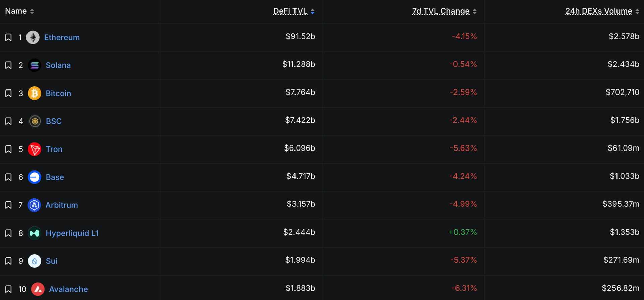Click the BSC chain logo icon
This screenshot has width=644, height=300.
35,121
